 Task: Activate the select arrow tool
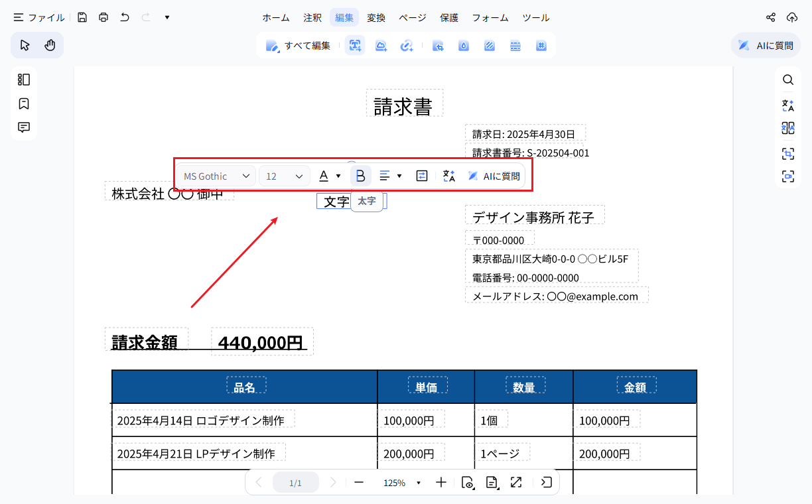25,45
